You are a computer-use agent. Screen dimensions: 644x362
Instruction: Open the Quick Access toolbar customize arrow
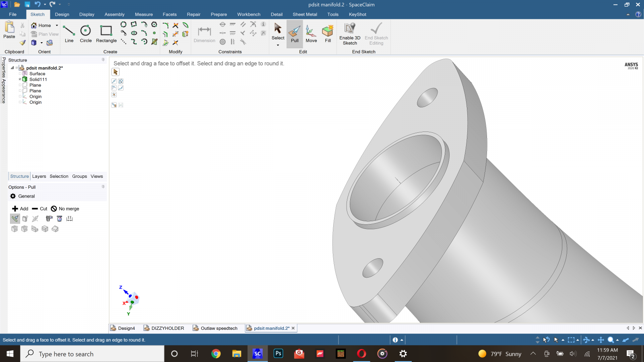click(69, 4)
